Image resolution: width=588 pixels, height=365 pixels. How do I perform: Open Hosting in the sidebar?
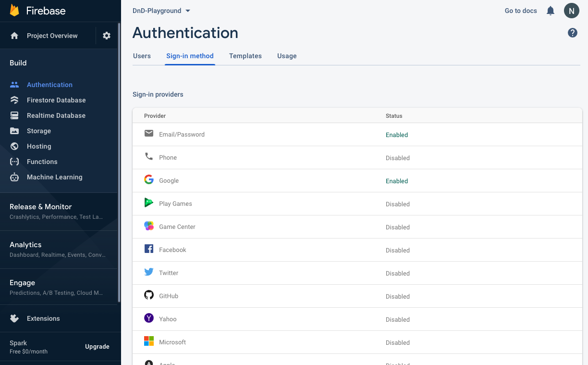click(39, 146)
